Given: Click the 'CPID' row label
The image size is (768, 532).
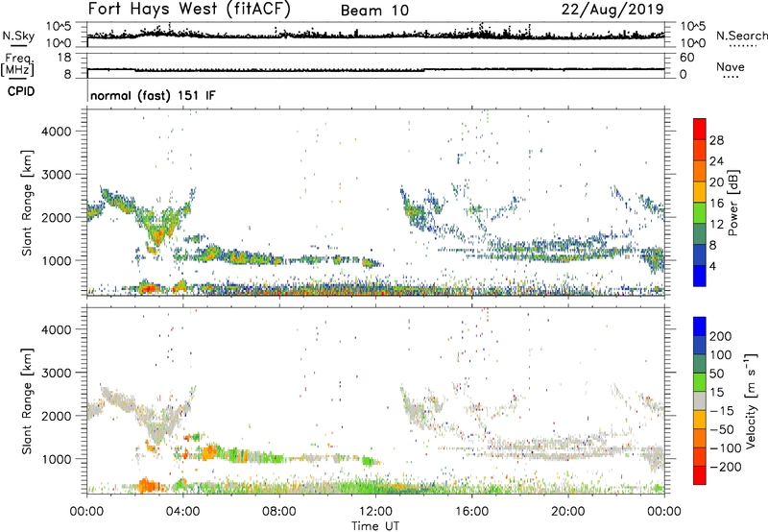Looking at the screenshot, I should [21, 91].
